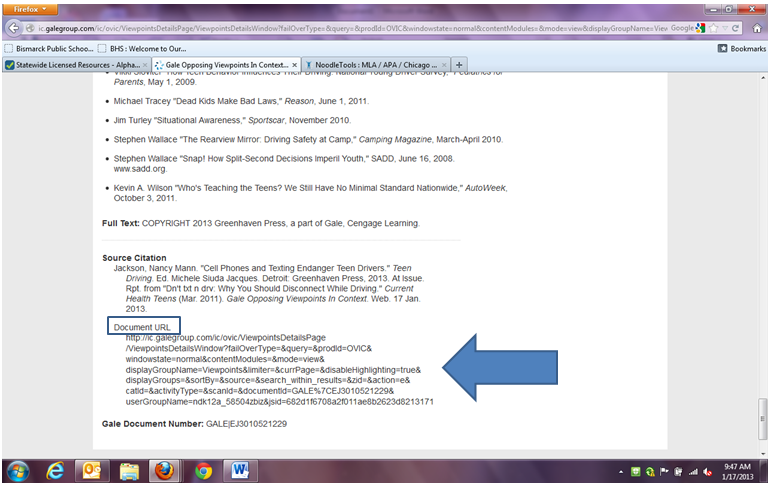Open the Bismarck Public Schools bookmark
Screen dimensions: 770x487
tap(49, 49)
